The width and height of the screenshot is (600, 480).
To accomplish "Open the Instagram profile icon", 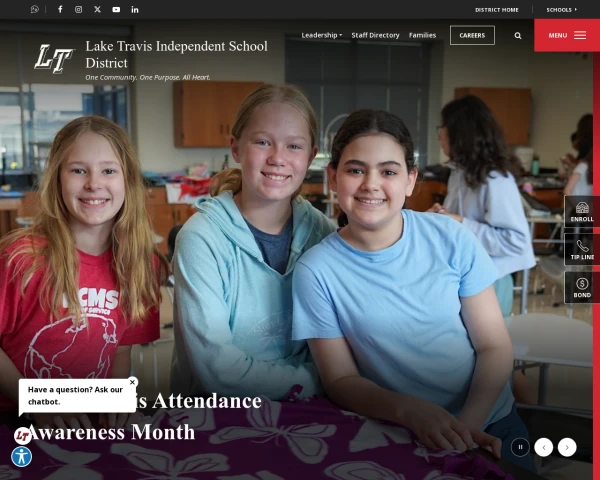I will click(79, 9).
